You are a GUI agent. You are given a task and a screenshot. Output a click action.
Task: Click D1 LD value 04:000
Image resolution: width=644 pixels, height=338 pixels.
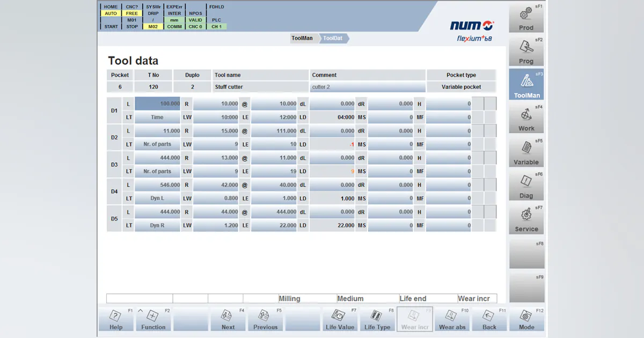(332, 117)
